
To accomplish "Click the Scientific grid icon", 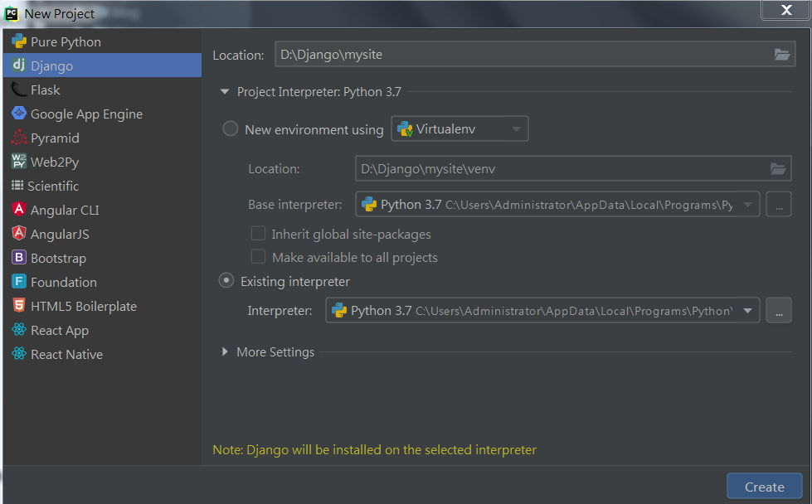I will (x=17, y=185).
